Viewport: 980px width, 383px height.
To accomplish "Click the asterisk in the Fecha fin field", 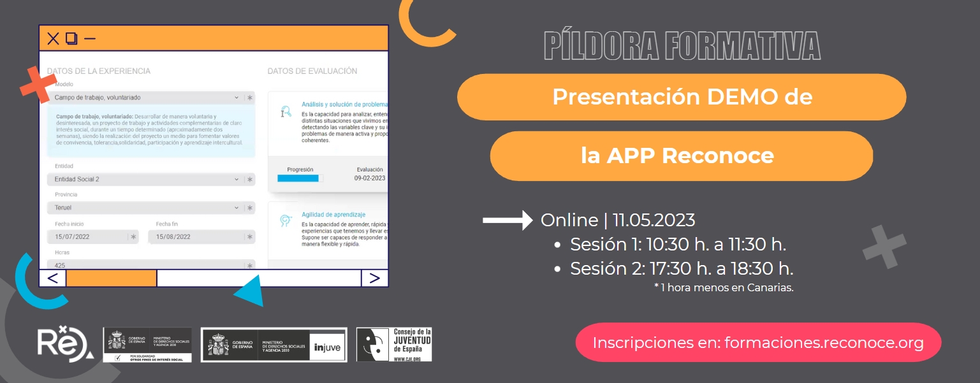I will coord(250,236).
